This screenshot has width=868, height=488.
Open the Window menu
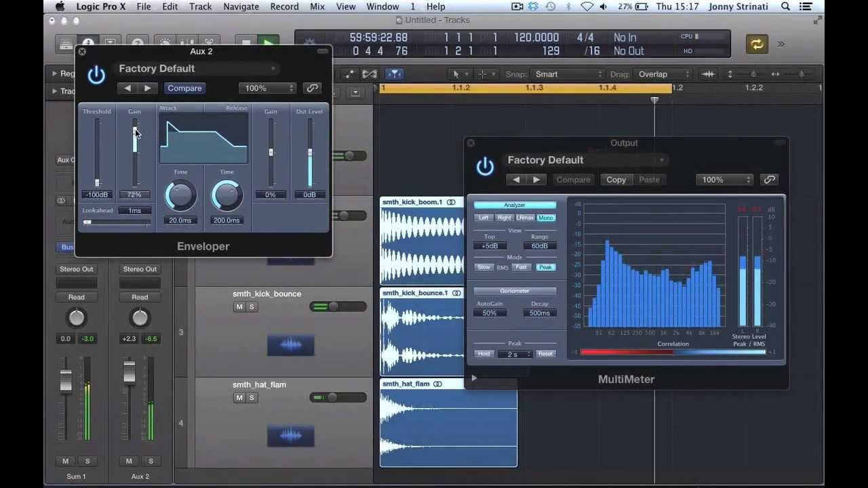pos(382,7)
